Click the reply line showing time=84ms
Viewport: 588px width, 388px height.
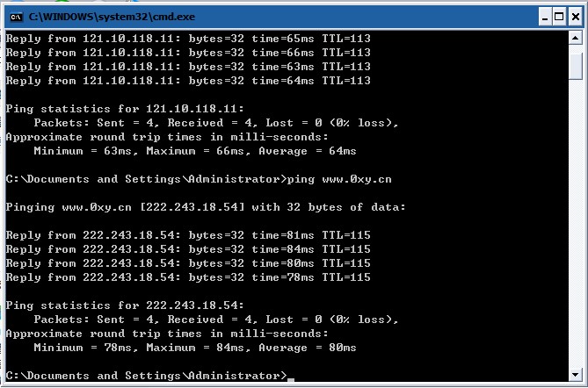click(x=188, y=249)
